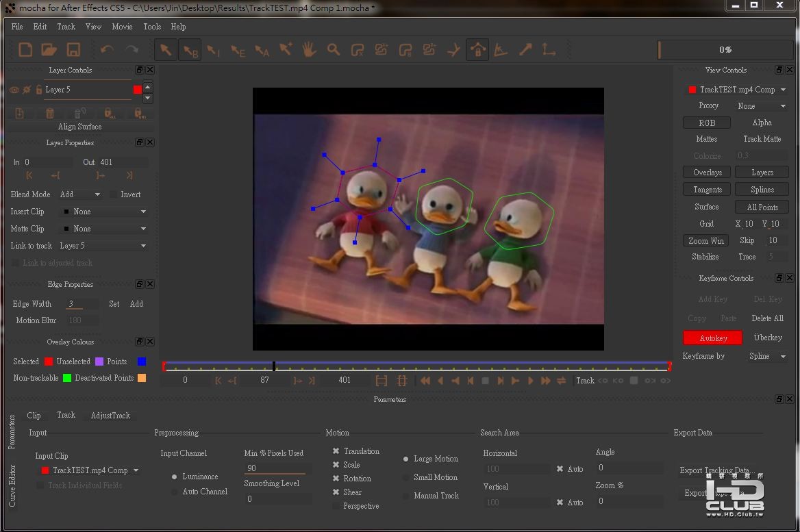The height and width of the screenshot is (532, 800).
Task: Add a new layer with the page-plus icon
Action: coord(19,113)
